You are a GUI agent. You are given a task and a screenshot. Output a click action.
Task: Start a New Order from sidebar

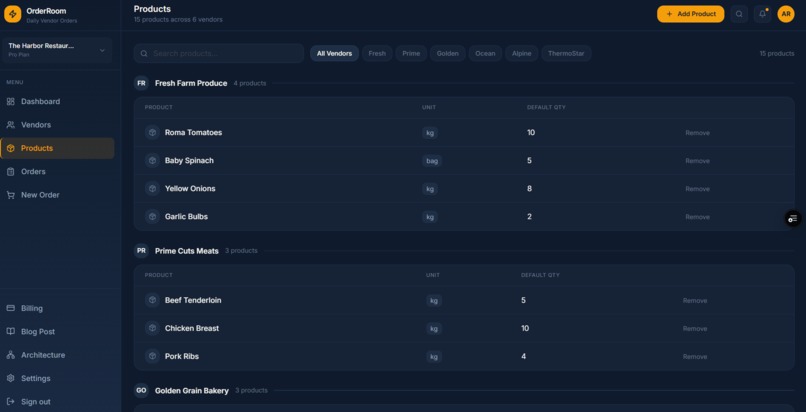pos(57,195)
